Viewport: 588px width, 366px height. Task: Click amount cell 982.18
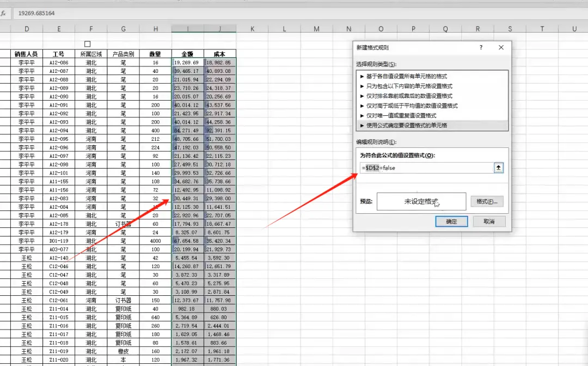pos(188,309)
